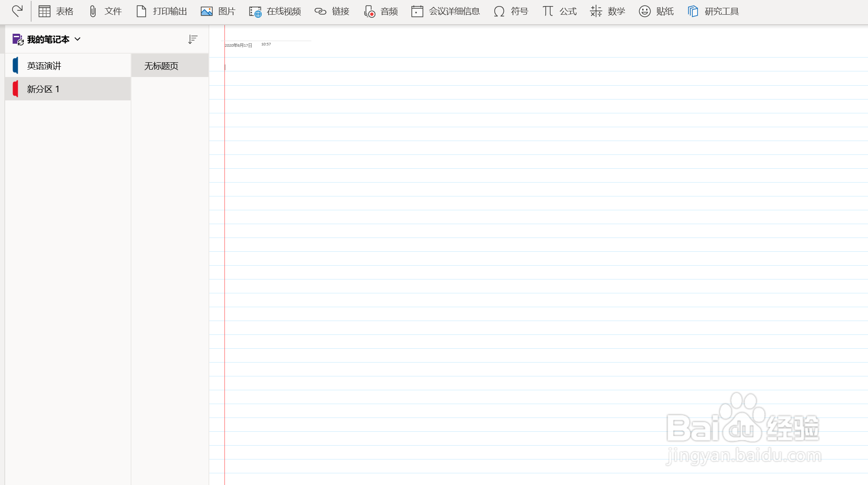The width and height of the screenshot is (868, 485).
Task: Open the 符号 symbol picker
Action: tap(511, 11)
